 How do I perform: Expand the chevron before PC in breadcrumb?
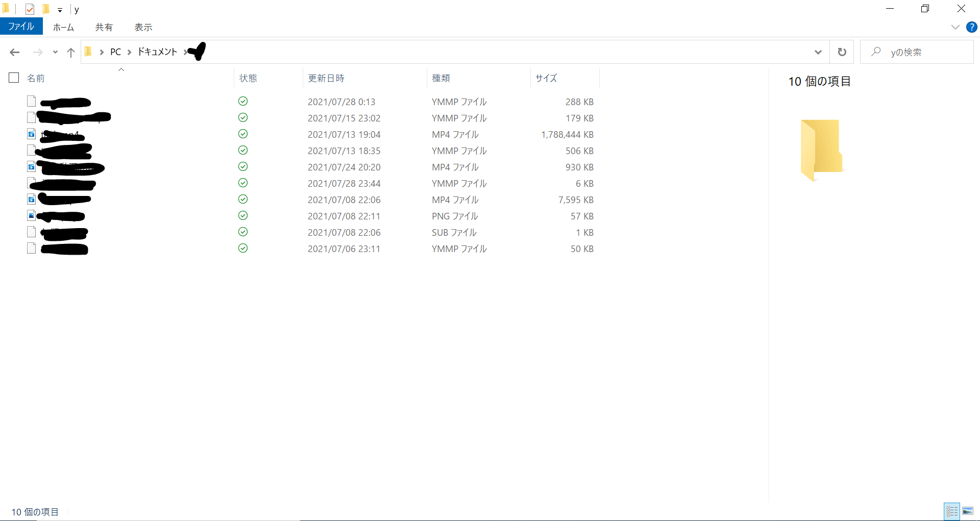point(102,52)
